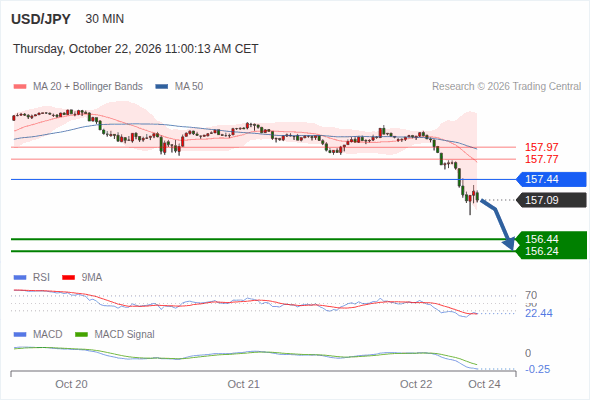
Task: Click the Oct 20 date axis marker
Action: pos(71,384)
